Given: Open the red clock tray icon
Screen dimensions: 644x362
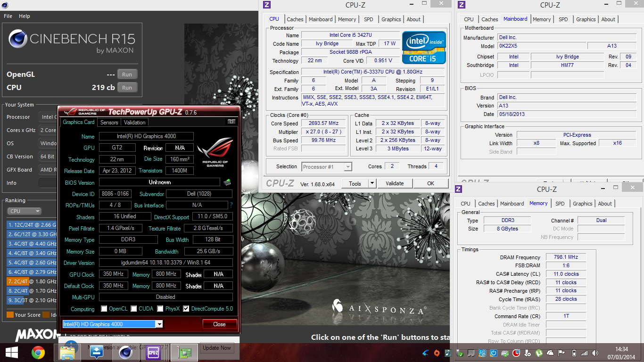Looking at the screenshot, I should point(516,353).
